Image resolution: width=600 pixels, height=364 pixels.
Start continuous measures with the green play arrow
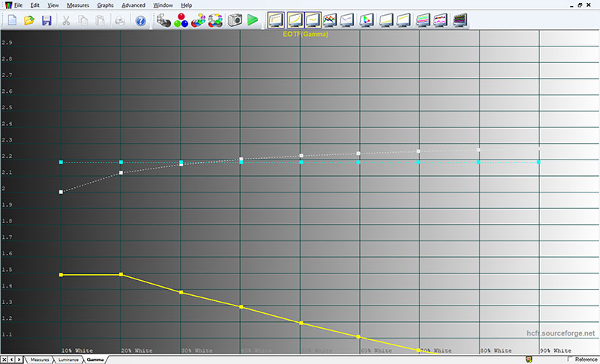click(x=253, y=20)
